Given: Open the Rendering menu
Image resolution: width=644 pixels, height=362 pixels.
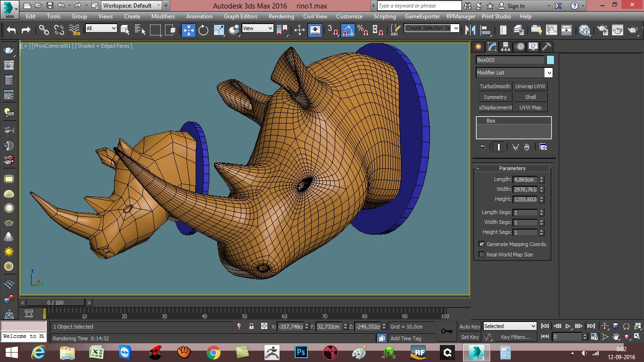Looking at the screenshot, I should 281,16.
